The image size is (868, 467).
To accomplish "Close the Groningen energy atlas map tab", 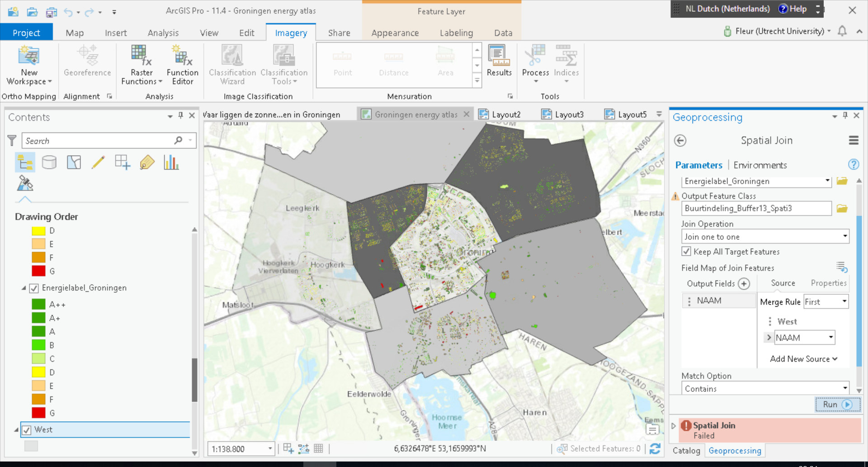I will (467, 114).
